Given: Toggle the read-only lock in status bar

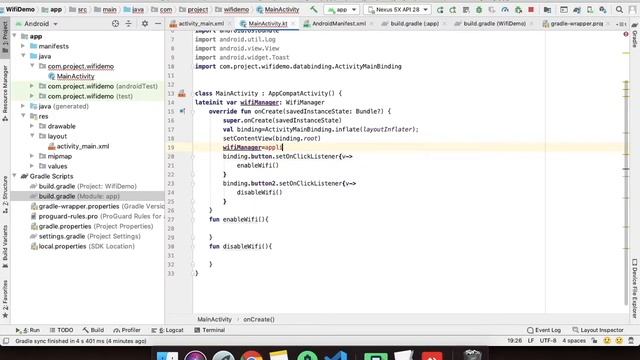Looking at the screenshot, I should coord(595,341).
